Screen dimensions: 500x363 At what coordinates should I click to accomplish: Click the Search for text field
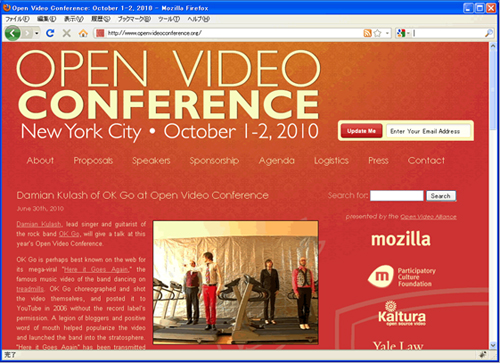[x=397, y=196]
